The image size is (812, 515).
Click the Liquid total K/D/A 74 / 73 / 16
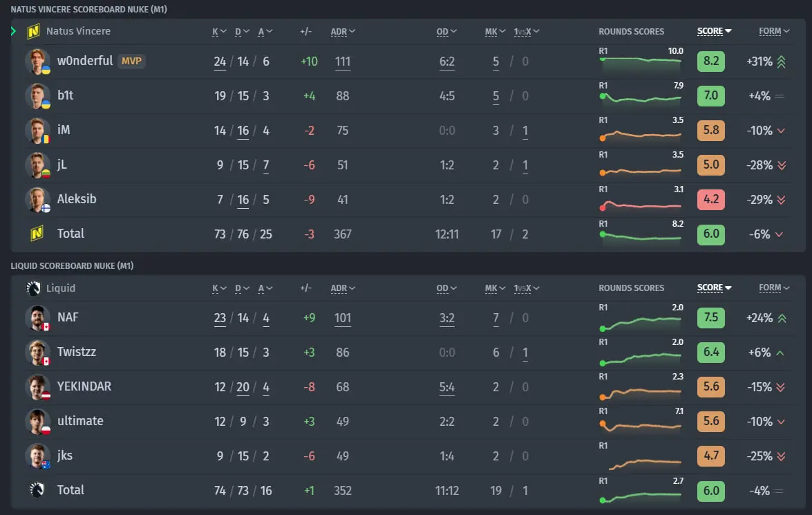[x=243, y=491]
